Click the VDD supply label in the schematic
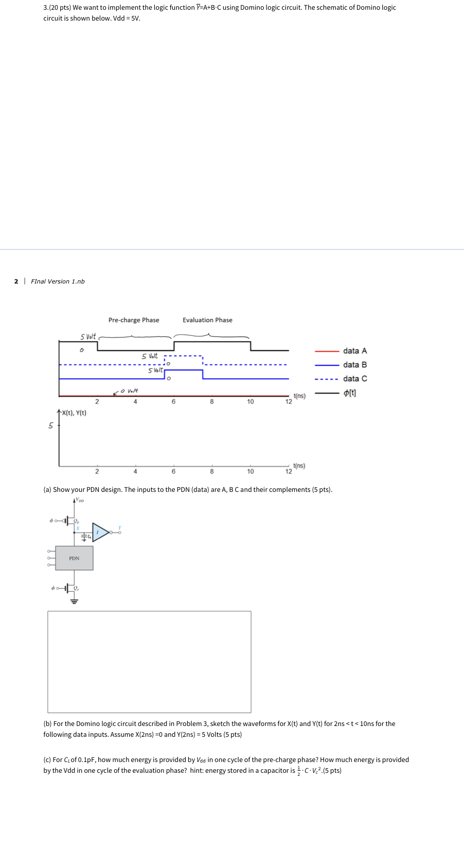464x868 pixels. coord(79,500)
